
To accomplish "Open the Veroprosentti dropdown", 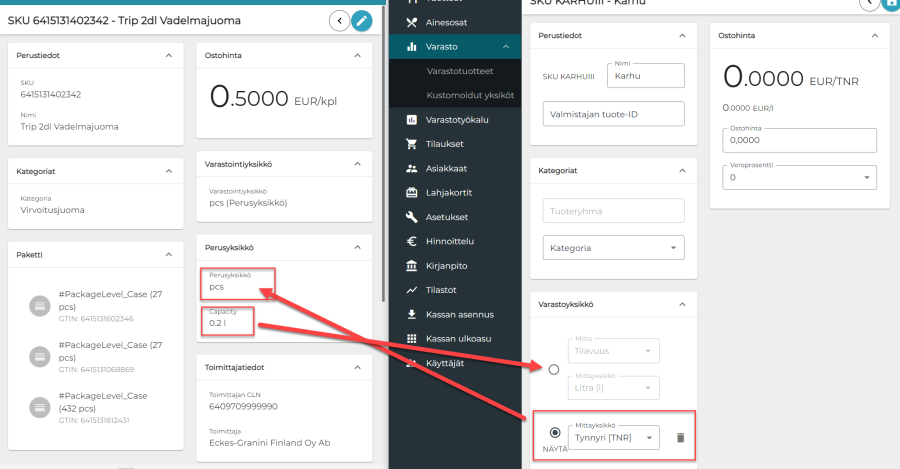I will click(798, 177).
